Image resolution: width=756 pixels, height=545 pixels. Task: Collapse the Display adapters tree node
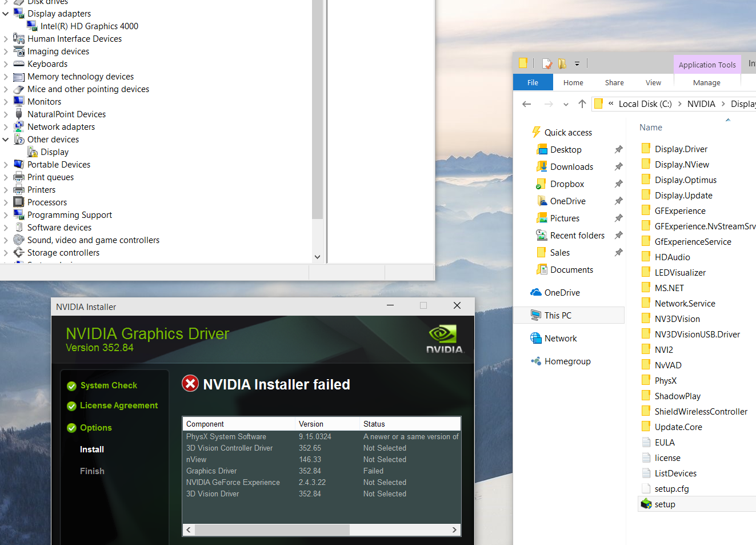pos(6,13)
